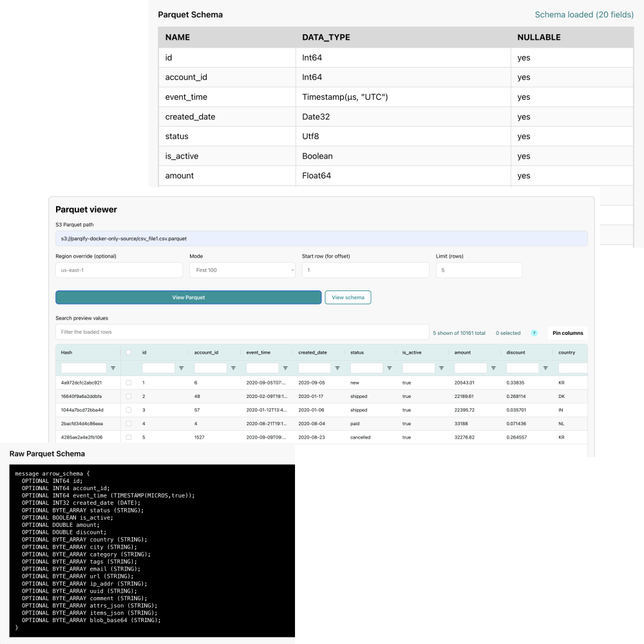Click the amount cell 20543.01

click(x=464, y=383)
